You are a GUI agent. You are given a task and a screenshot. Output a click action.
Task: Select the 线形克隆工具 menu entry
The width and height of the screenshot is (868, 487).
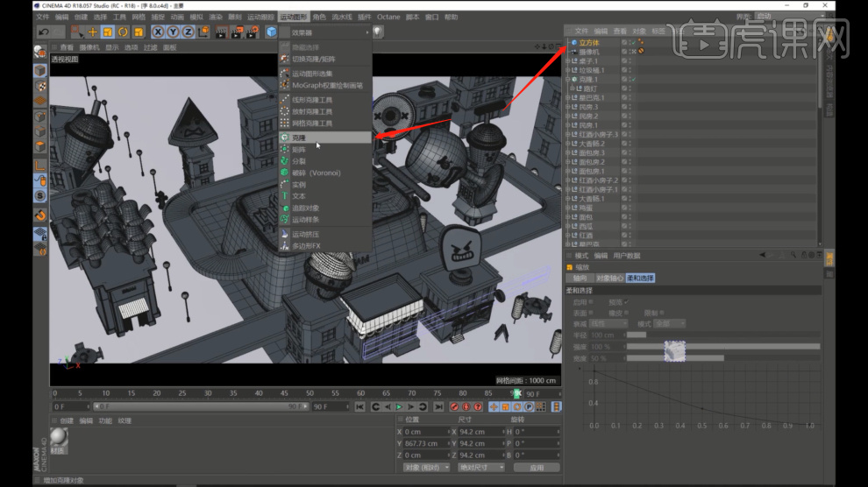coord(325,100)
